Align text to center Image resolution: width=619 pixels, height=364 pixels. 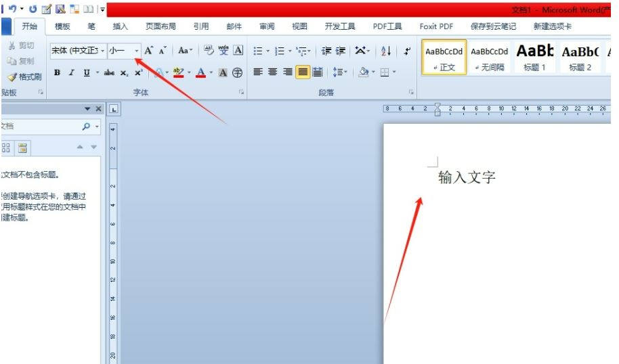(x=272, y=72)
